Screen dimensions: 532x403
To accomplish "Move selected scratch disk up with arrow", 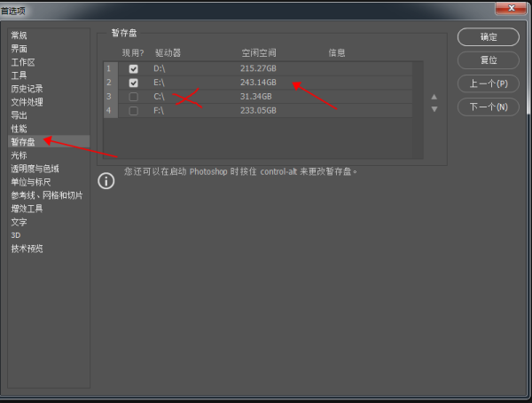I will click(x=434, y=97).
